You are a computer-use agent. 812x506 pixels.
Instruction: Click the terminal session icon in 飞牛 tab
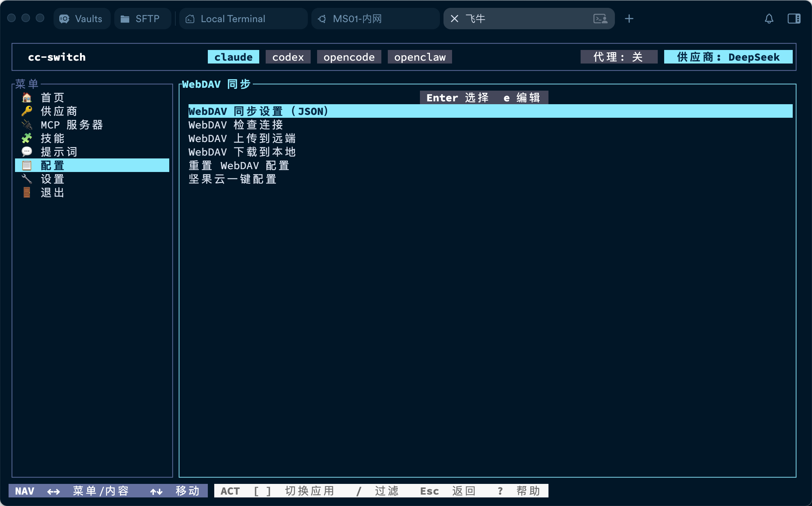[x=600, y=19]
